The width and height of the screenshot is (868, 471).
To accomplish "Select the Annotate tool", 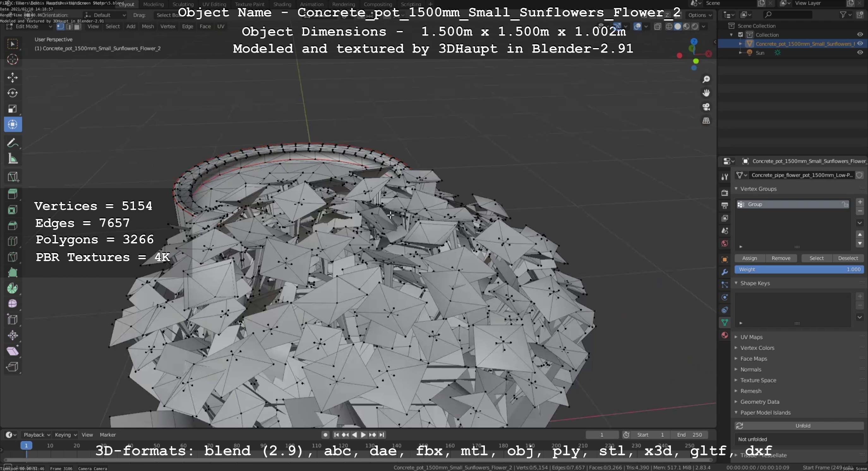I will coord(12,143).
